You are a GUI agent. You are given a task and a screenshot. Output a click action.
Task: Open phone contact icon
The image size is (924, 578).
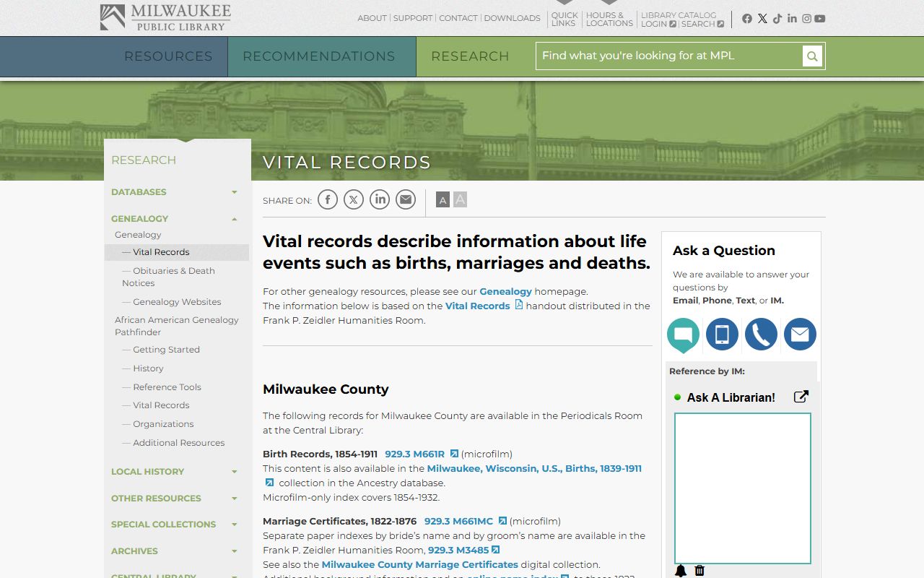tap(761, 335)
